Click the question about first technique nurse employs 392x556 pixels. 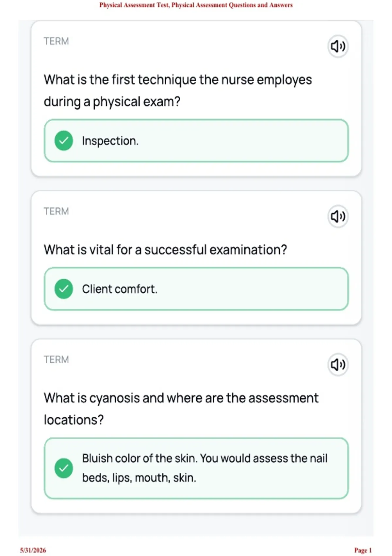(x=178, y=91)
